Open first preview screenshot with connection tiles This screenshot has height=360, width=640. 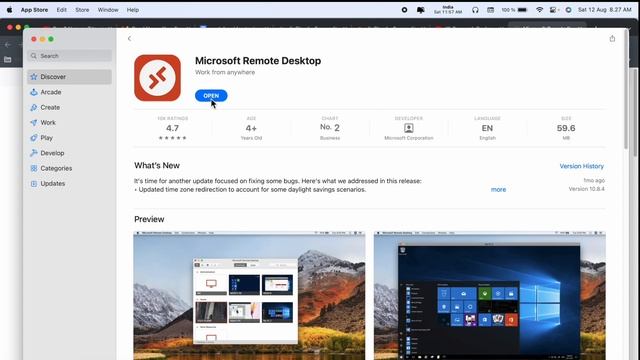(249, 296)
